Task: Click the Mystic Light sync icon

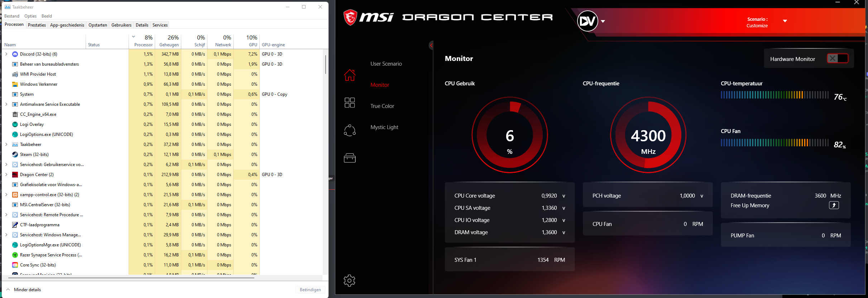Action: pyautogui.click(x=350, y=130)
